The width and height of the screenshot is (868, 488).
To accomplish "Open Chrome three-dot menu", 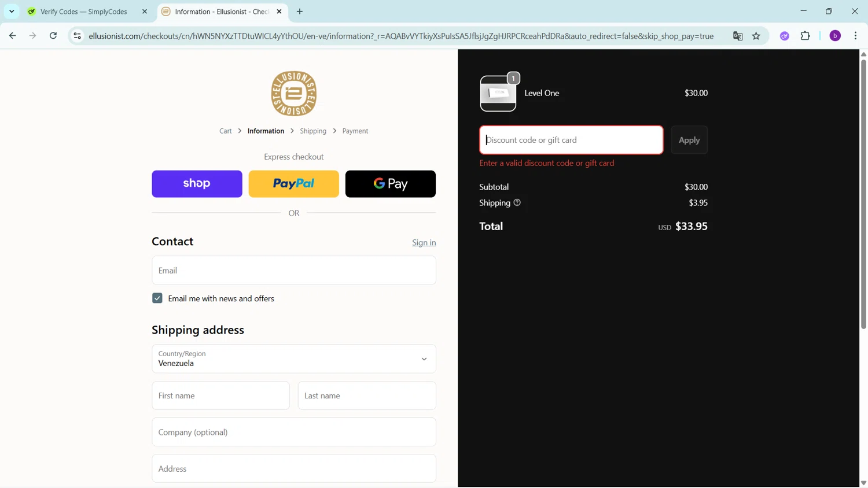I will [856, 36].
